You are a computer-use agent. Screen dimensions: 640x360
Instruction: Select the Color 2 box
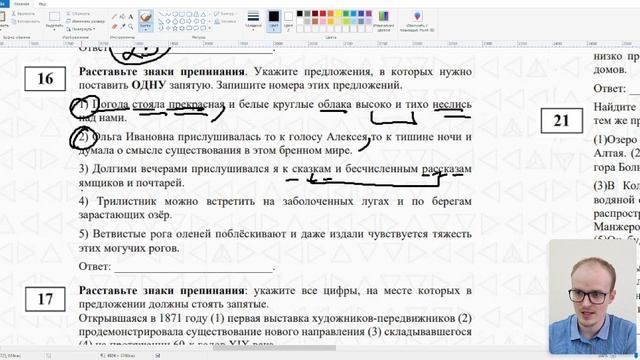point(289,21)
